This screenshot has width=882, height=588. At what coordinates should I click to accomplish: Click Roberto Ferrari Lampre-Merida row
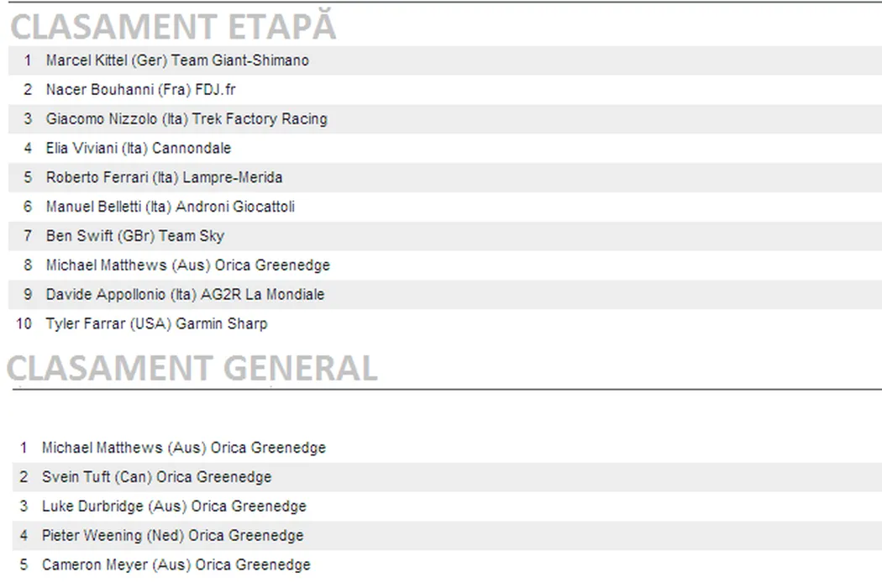pyautogui.click(x=164, y=178)
